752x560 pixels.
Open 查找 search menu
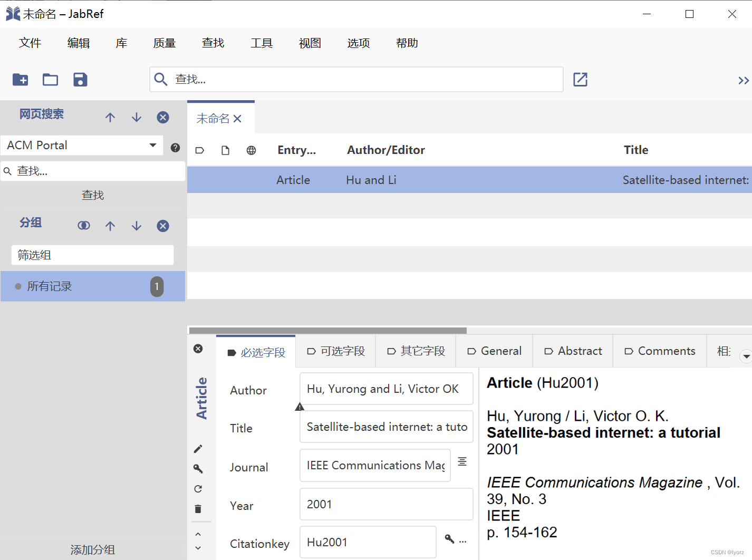pyautogui.click(x=213, y=43)
